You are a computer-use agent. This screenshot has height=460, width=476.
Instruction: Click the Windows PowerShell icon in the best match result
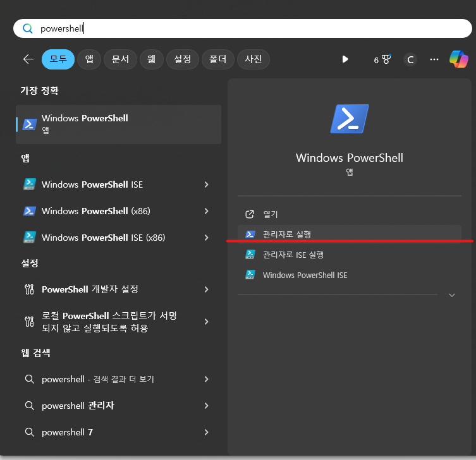[x=30, y=124]
